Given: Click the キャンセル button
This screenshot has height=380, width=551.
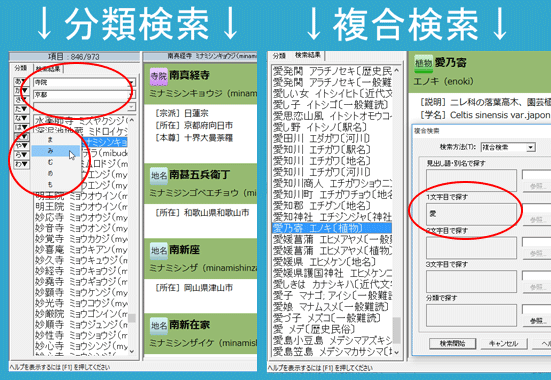Looking at the screenshot, I should (x=504, y=343).
